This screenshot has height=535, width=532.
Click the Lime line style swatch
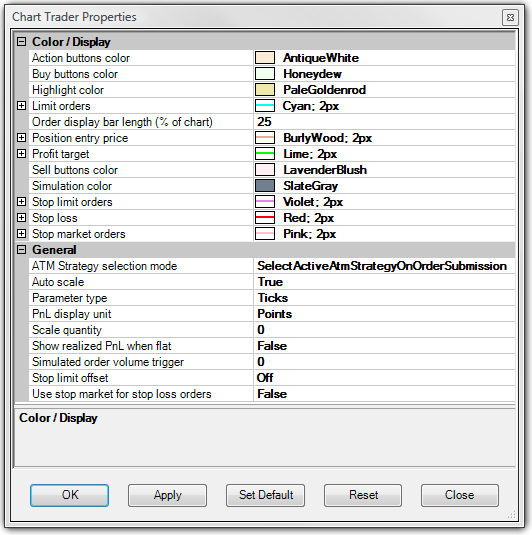pyautogui.click(x=265, y=154)
